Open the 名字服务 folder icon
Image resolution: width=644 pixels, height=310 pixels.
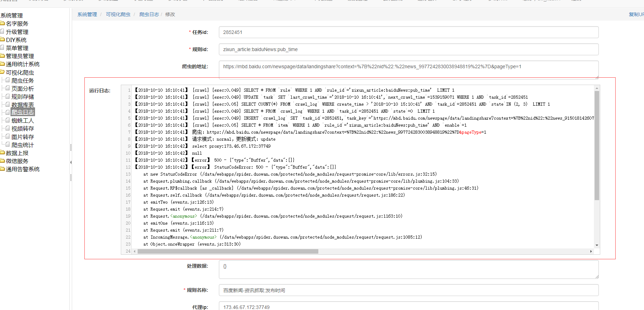click(2, 23)
